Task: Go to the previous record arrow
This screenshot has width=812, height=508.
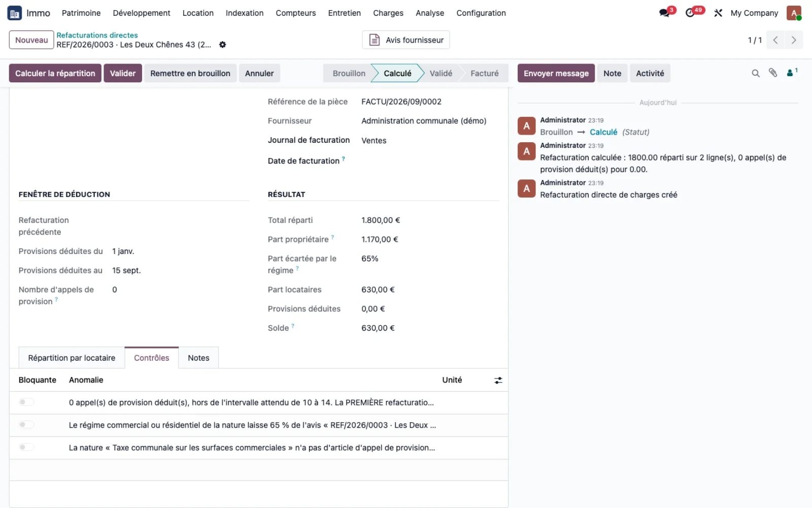Action: pos(775,40)
